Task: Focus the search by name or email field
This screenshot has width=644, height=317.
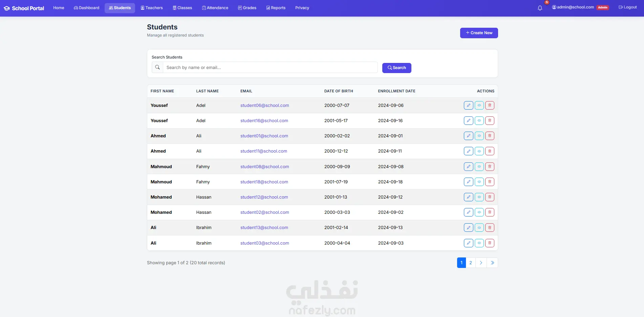Action: 270,67
